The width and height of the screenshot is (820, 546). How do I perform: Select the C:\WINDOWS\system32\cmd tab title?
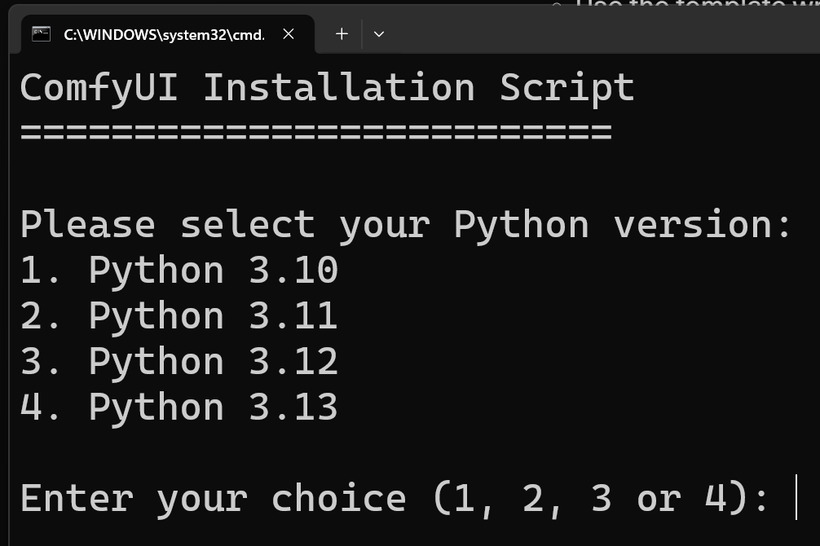(x=164, y=34)
